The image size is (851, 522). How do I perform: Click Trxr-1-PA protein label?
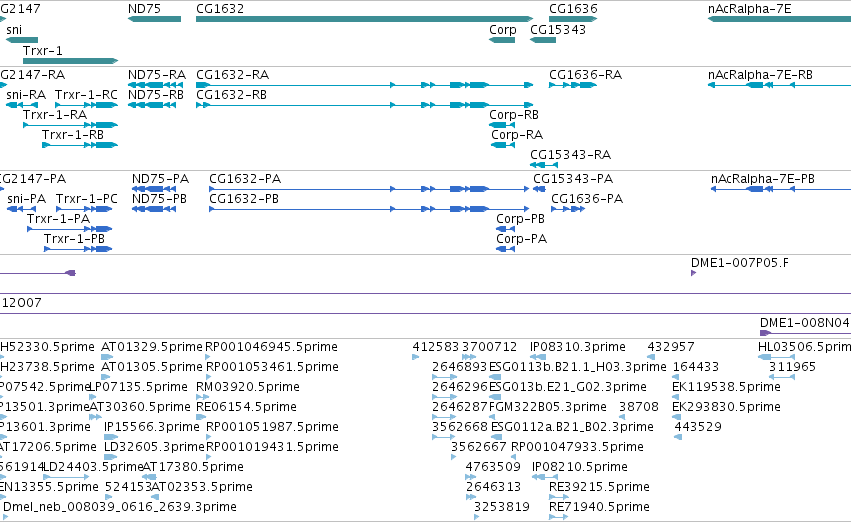tap(59, 219)
